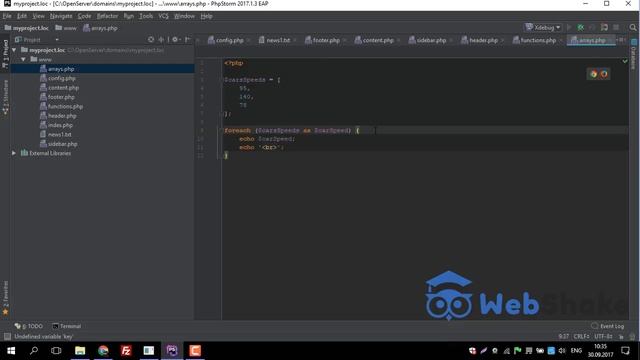Open the 6: TODO tool window button
This screenshot has height=360, width=640.
pos(29,326)
